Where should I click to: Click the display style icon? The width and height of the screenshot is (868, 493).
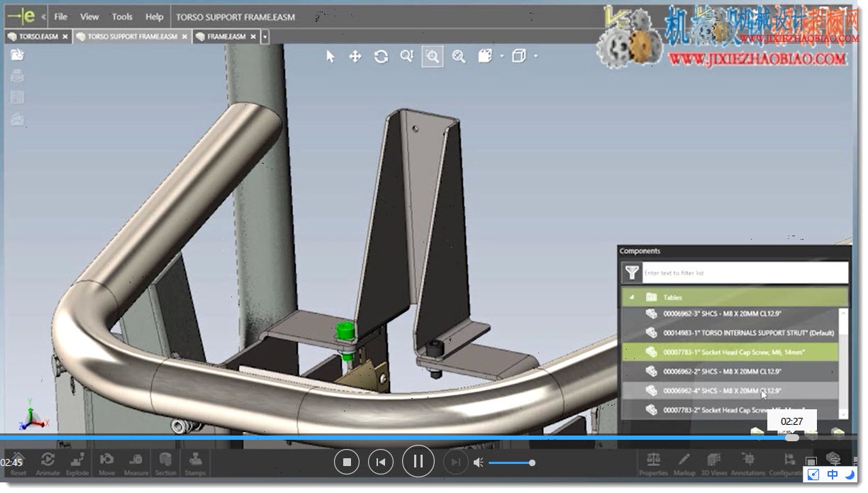[485, 56]
